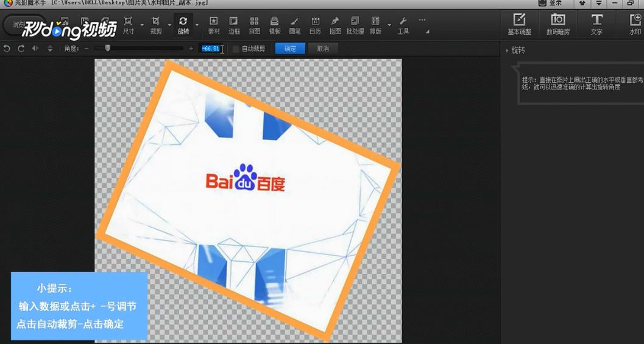This screenshot has height=344, width=644.
Task: Expand the dropdown arrow next to 排版
Action: [x=389, y=25]
